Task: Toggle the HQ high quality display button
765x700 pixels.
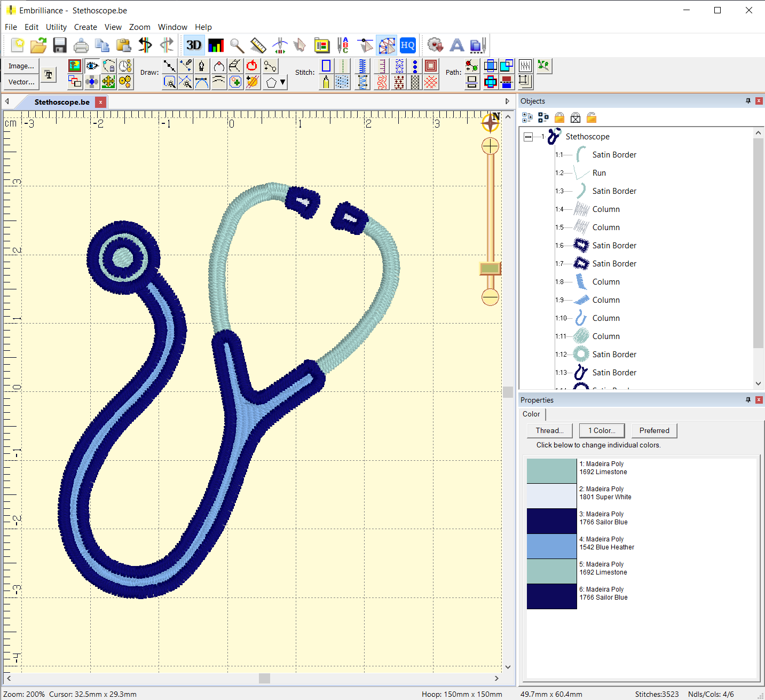Action: click(x=408, y=45)
